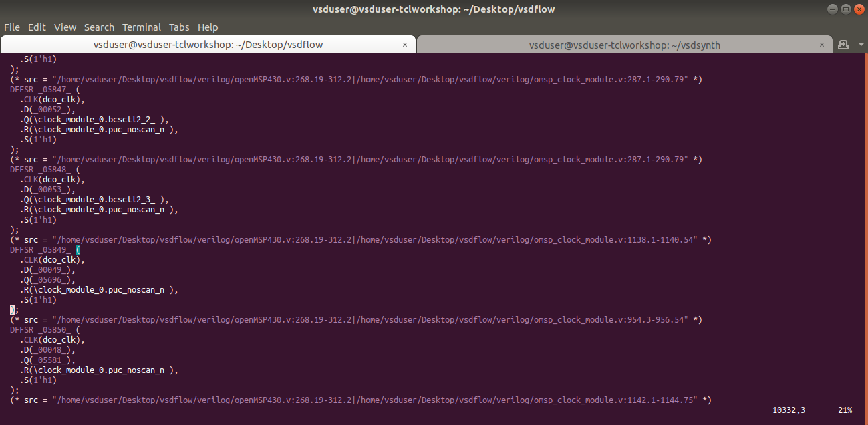Screen dimensions: 868x425
Task: Click the highlighted parenthesis after DFFSR _05849_
Action: [x=78, y=249]
